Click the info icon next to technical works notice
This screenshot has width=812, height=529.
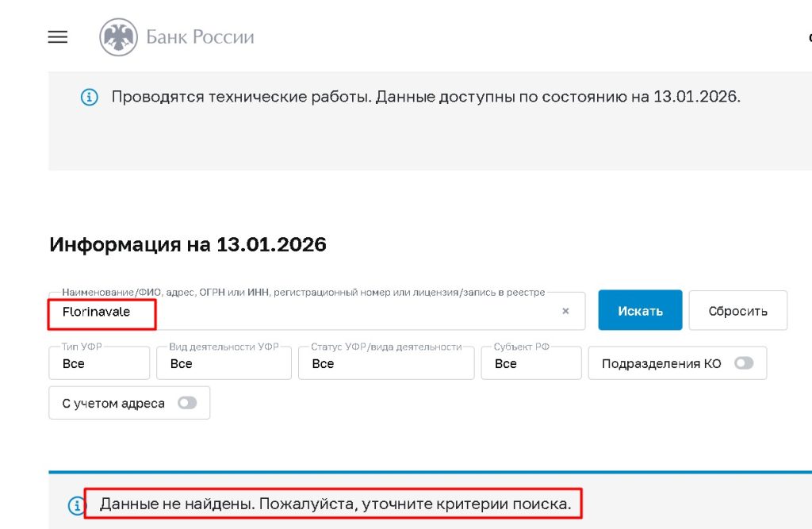click(88, 97)
